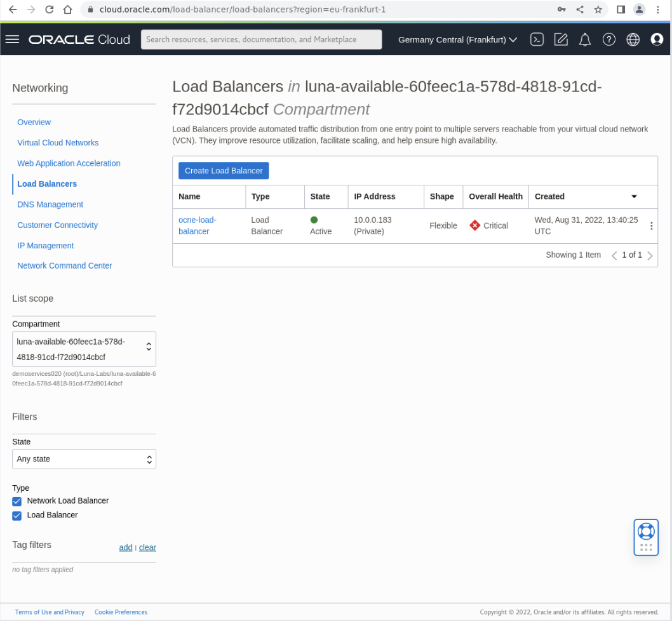Open browser three-dot menu
The image size is (672, 621).
[x=657, y=10]
